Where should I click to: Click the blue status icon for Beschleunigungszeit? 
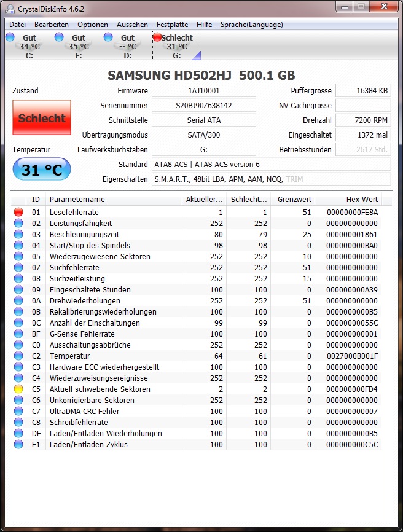[x=18, y=234]
